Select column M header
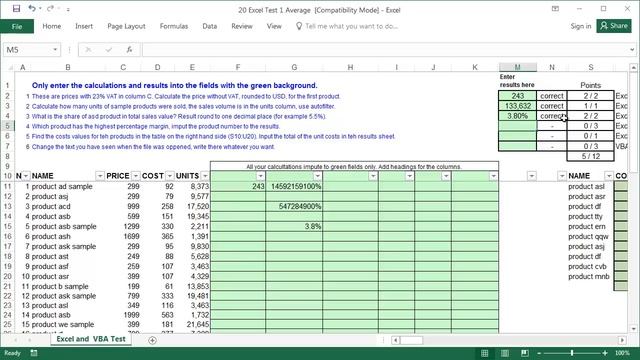This screenshot has height=360, width=640. 518,67
